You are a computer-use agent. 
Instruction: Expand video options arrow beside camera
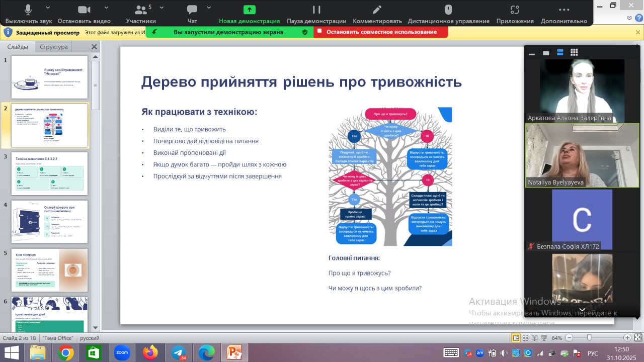pyautogui.click(x=106, y=8)
